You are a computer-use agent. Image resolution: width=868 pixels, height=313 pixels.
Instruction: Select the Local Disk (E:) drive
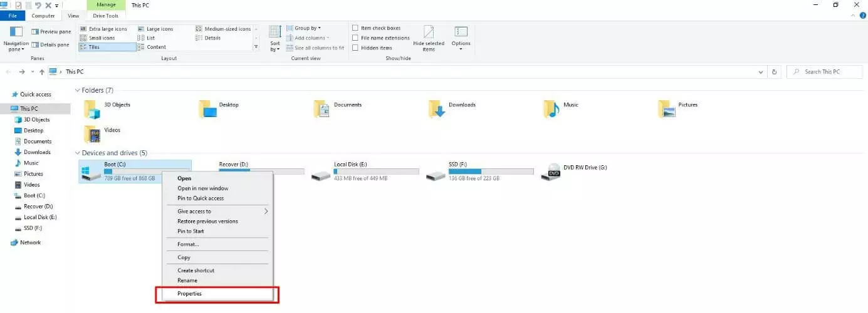click(365, 172)
